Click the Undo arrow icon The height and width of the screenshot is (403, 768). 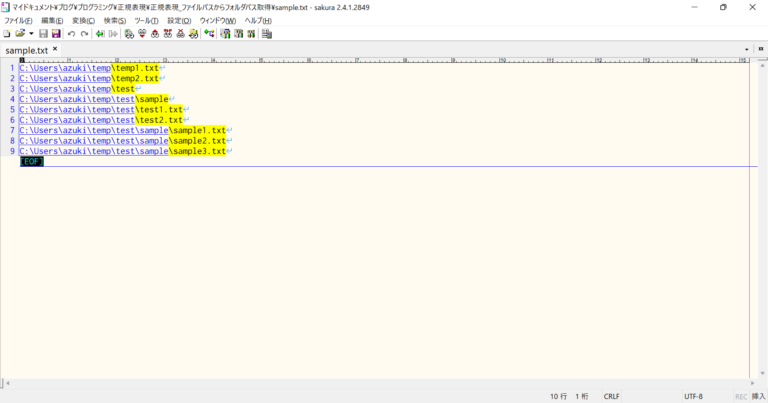[x=71, y=33]
